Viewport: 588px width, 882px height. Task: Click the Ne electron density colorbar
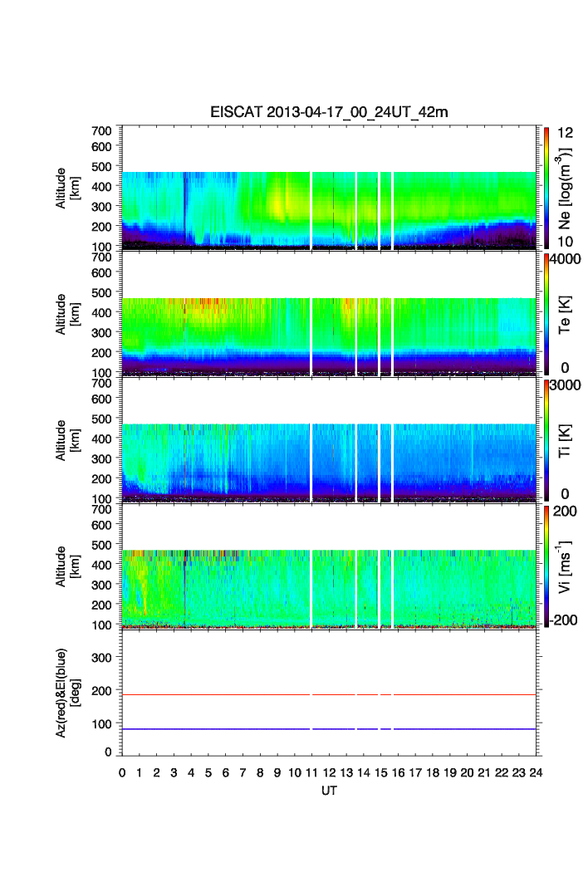pos(546,188)
